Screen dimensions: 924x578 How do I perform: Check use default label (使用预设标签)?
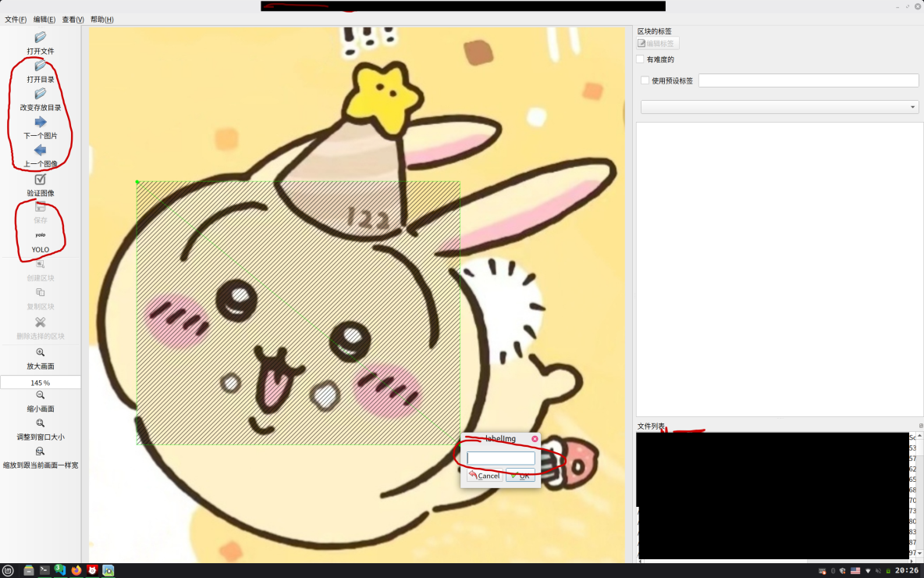pos(645,80)
